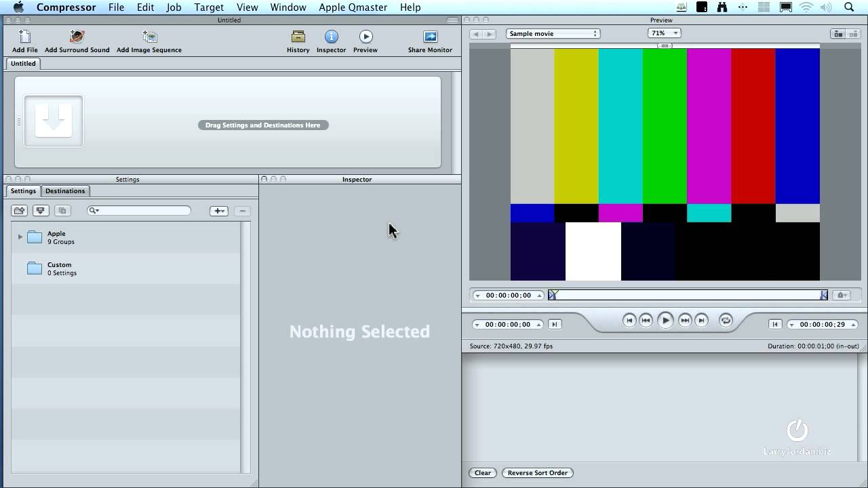This screenshot has width=868, height=488.
Task: Click go to end of clip button
Action: (x=702, y=321)
